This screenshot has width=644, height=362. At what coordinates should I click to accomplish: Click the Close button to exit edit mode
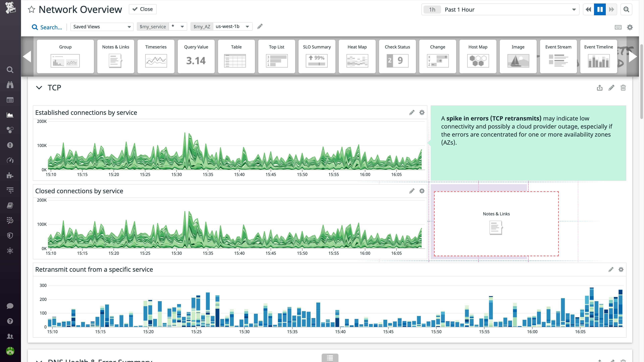(142, 9)
